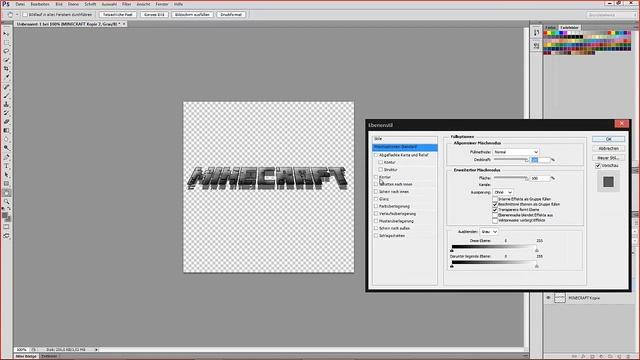
Task: Select the Quick Selection tool
Action: click(x=6, y=60)
